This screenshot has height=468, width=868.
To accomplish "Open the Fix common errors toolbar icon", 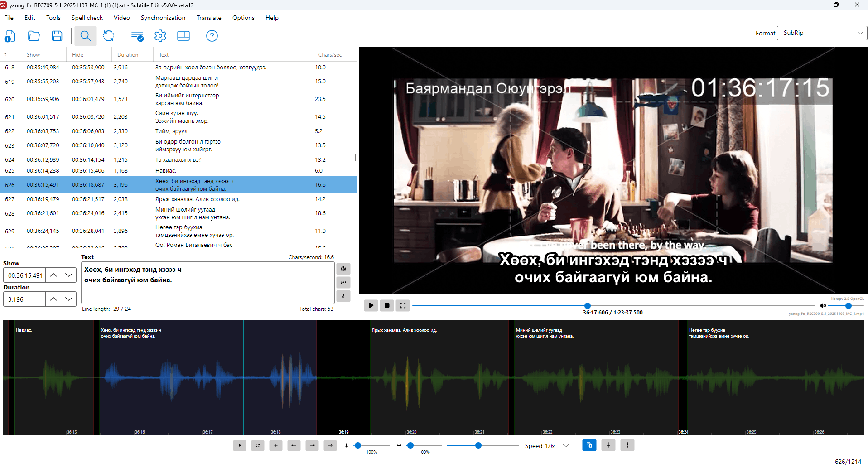I will point(137,36).
